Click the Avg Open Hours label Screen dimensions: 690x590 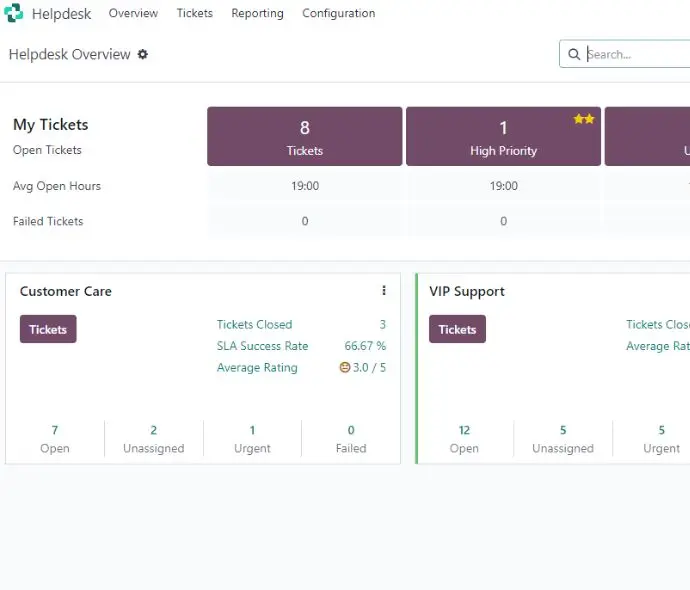tap(57, 186)
